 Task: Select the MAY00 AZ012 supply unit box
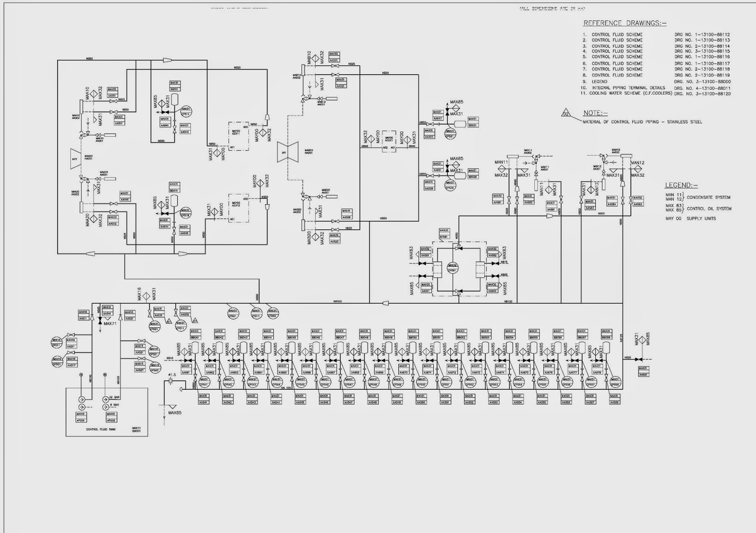238,208
